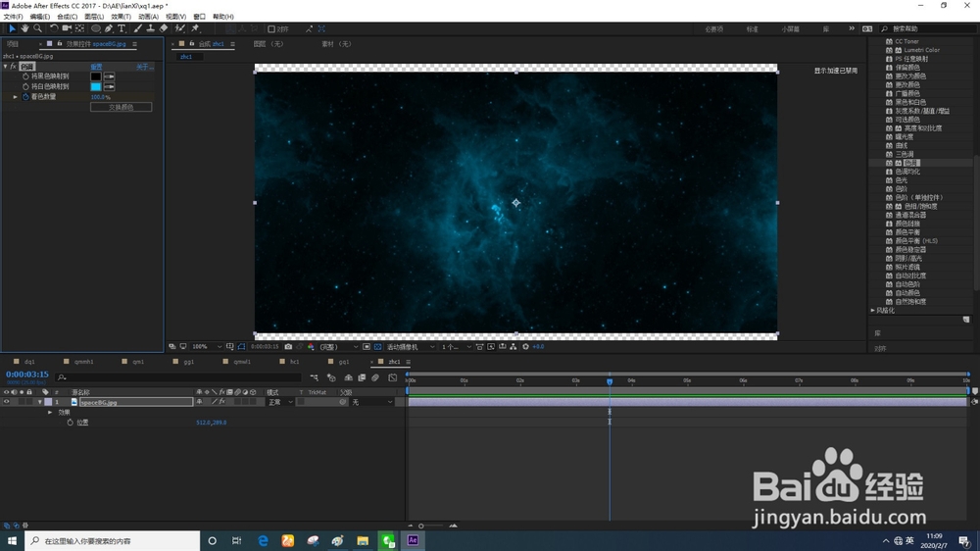Select the Brush tool

137,28
